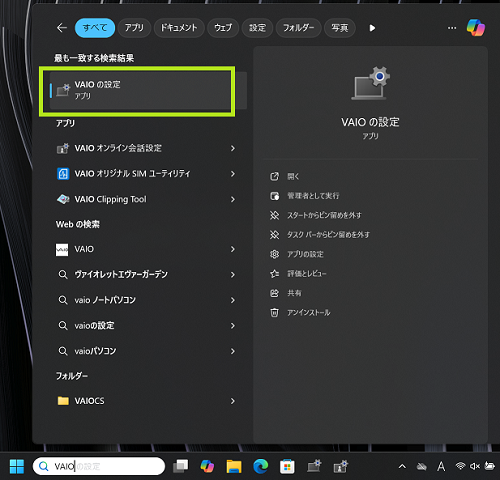
Task: Select the すべて filter tab
Action: click(x=95, y=28)
